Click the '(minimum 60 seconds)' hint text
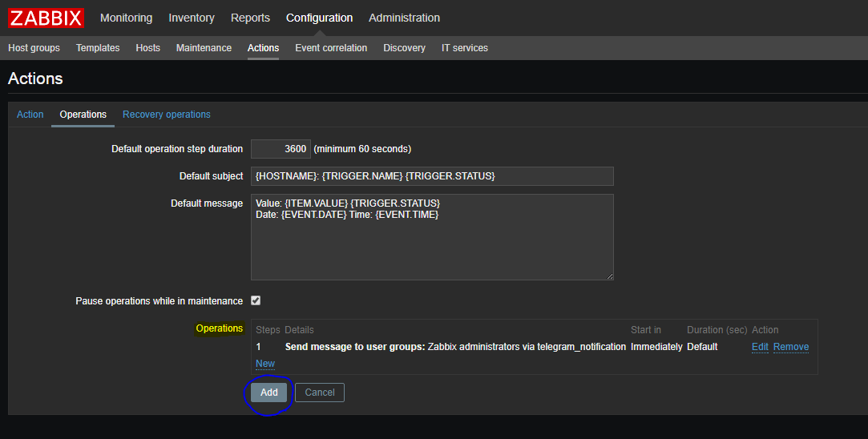 tap(362, 149)
